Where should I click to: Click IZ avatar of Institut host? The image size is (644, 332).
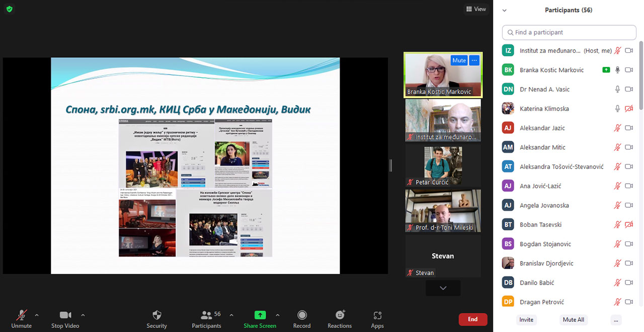coord(508,50)
